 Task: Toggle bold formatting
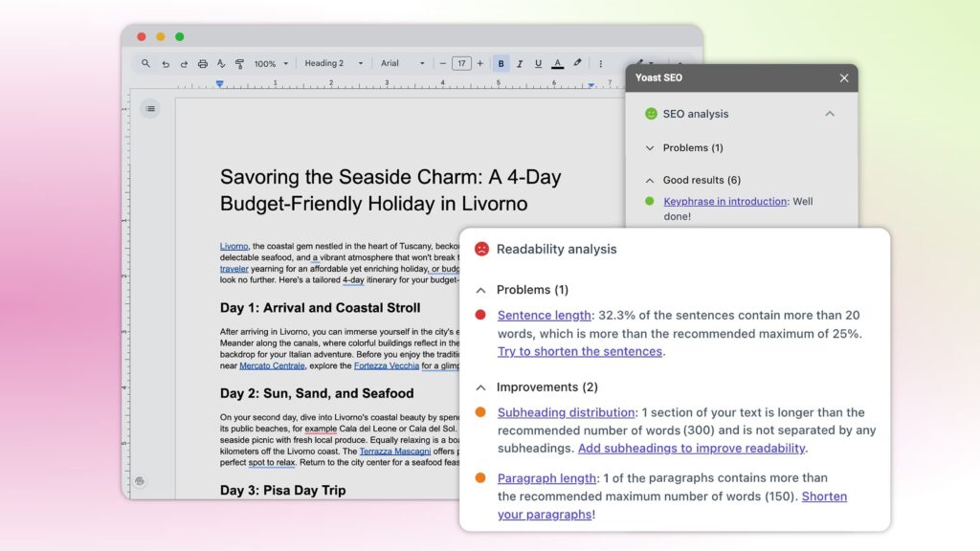pyautogui.click(x=501, y=64)
